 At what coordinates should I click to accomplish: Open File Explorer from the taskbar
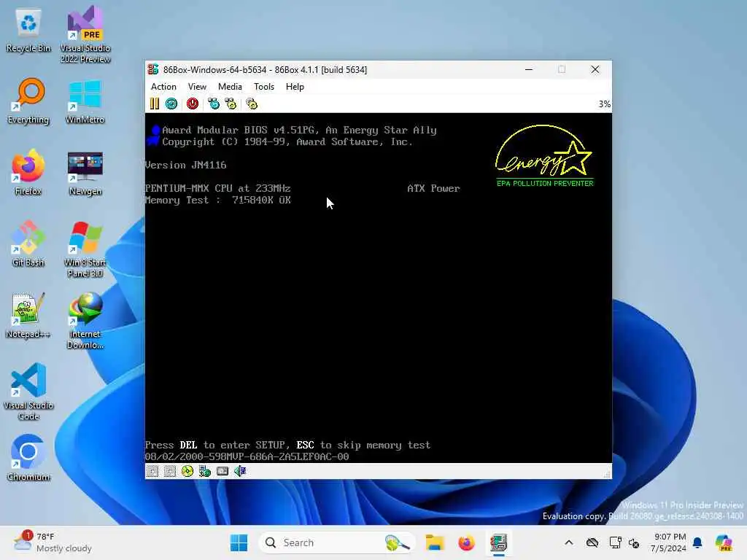(435, 542)
